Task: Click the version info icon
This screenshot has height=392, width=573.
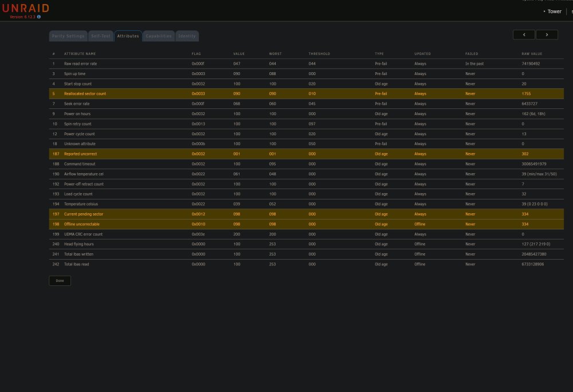Action: click(x=39, y=17)
